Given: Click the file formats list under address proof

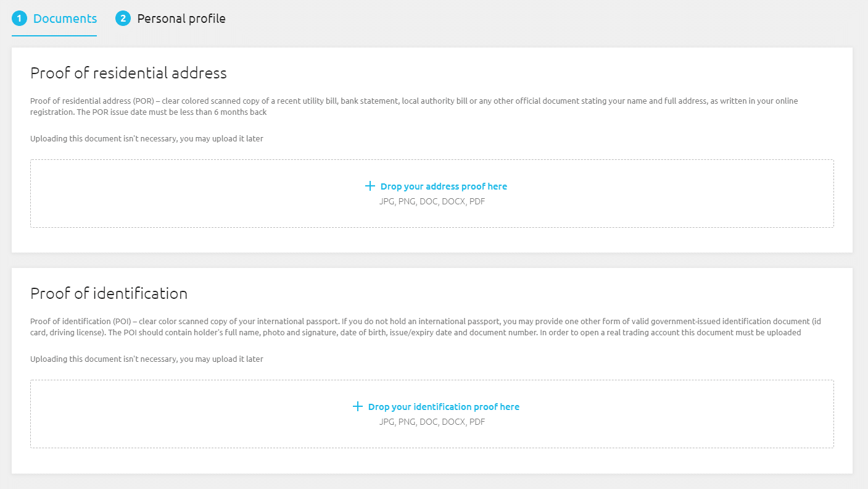Looking at the screenshot, I should [x=432, y=201].
